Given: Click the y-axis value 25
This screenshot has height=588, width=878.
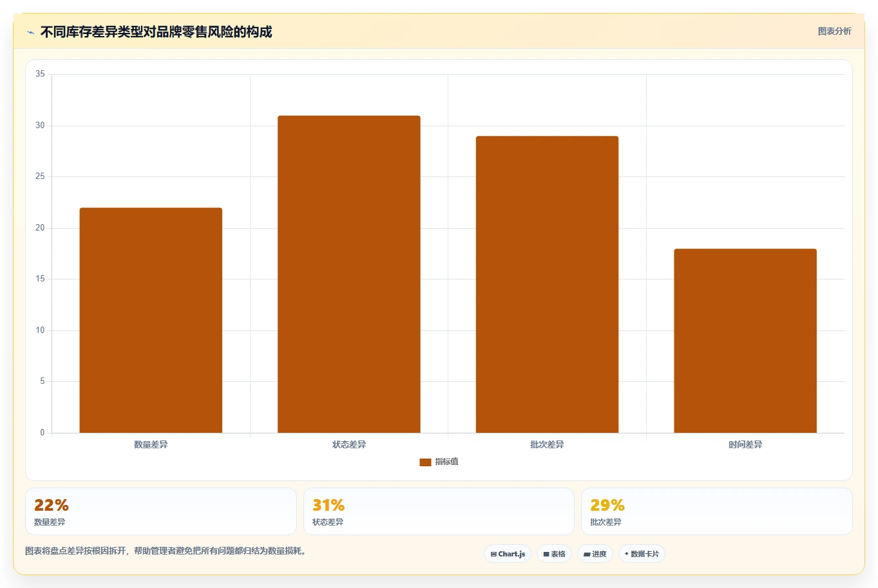Looking at the screenshot, I should pos(40,176).
